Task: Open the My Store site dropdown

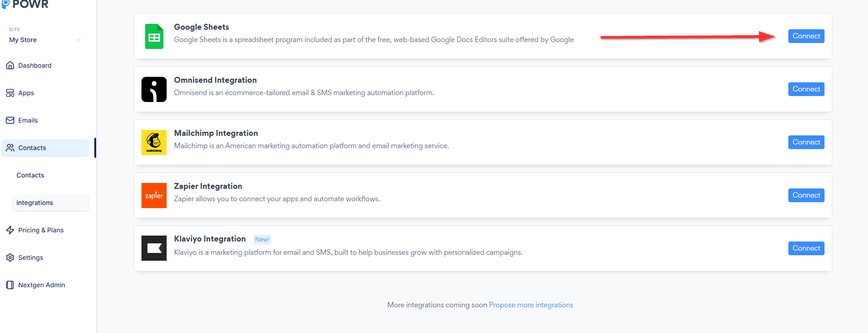Action: coord(45,40)
